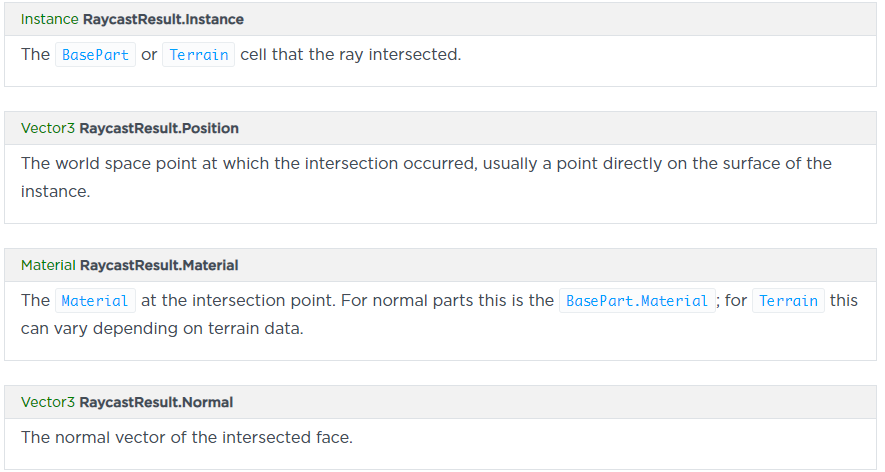Click the text 'cell that the ray intersected'
Viewport: 885px width, 472px height.
click(350, 55)
